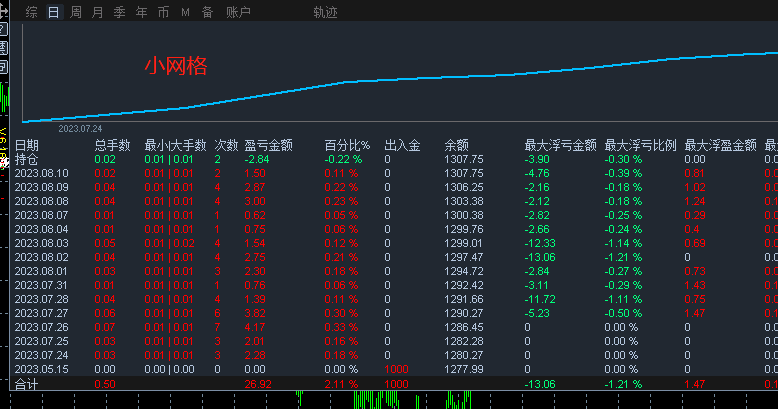Click profit 4.17 in the 2023.07.26 row
This screenshot has height=409, width=778.
click(x=255, y=327)
